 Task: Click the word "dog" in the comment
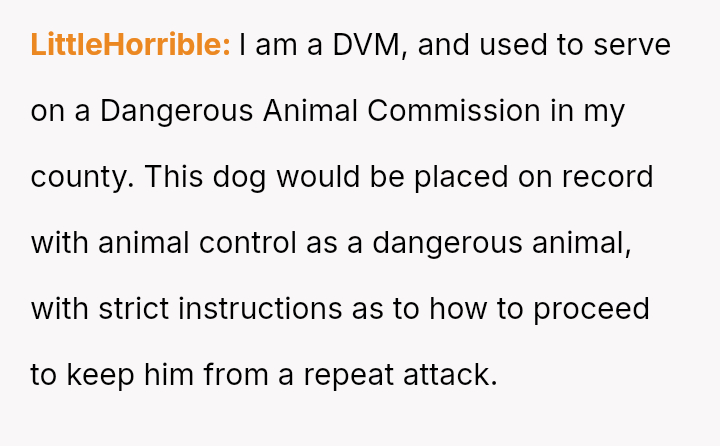point(243,177)
